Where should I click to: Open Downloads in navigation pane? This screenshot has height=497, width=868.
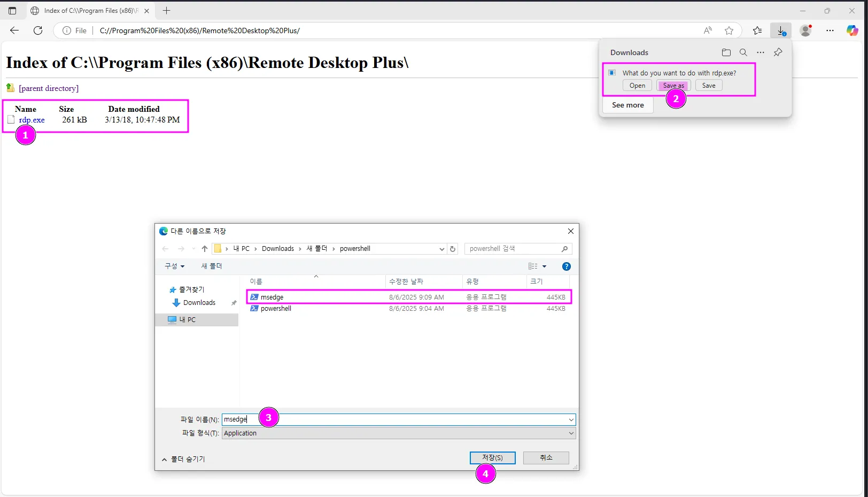pos(199,303)
